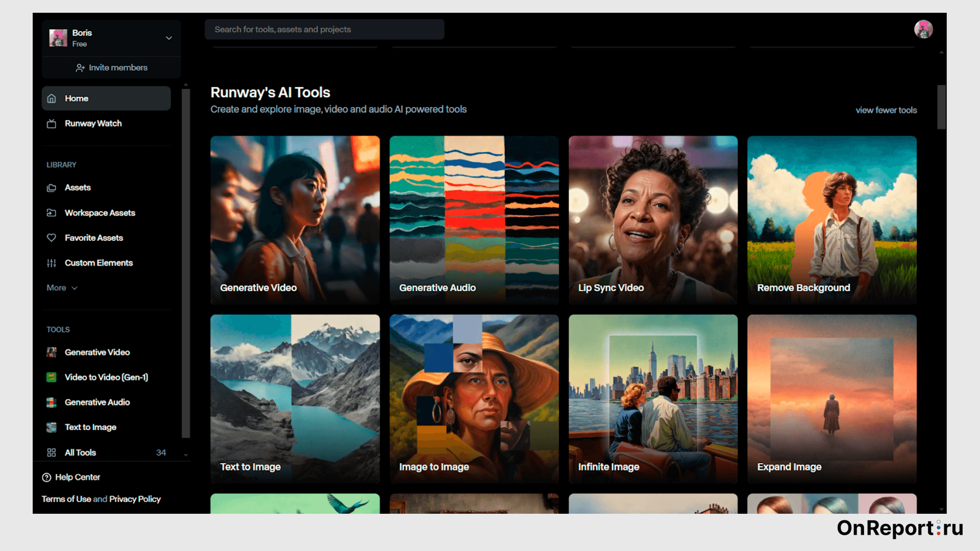Click the Runway Watch TV icon
Viewport: 980px width, 551px height.
click(x=52, y=123)
